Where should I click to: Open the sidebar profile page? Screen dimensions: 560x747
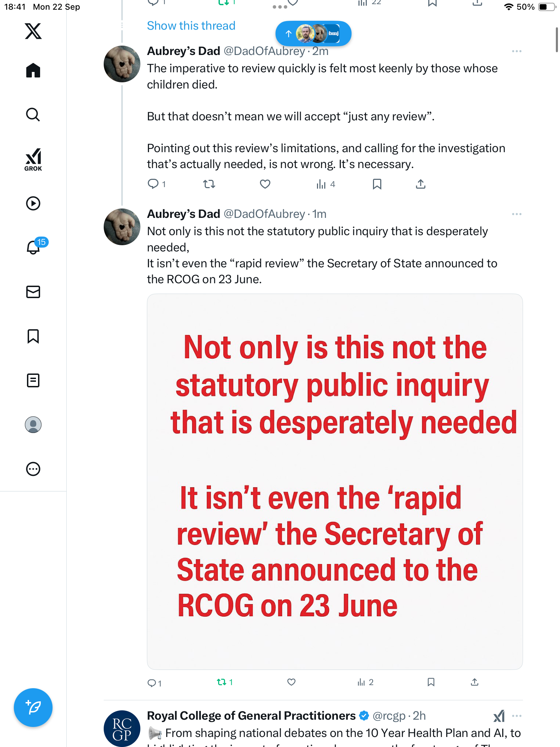tap(33, 425)
